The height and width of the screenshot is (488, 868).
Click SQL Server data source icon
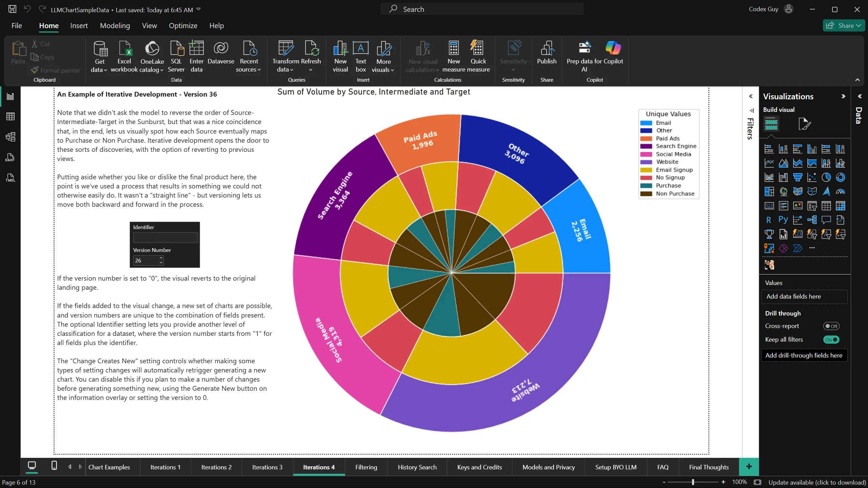[x=176, y=56]
